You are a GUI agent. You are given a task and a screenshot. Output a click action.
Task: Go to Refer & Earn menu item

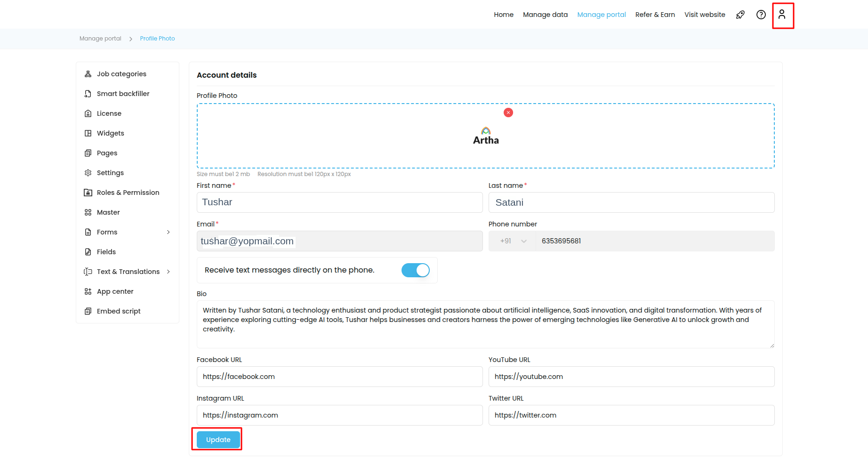click(x=655, y=15)
